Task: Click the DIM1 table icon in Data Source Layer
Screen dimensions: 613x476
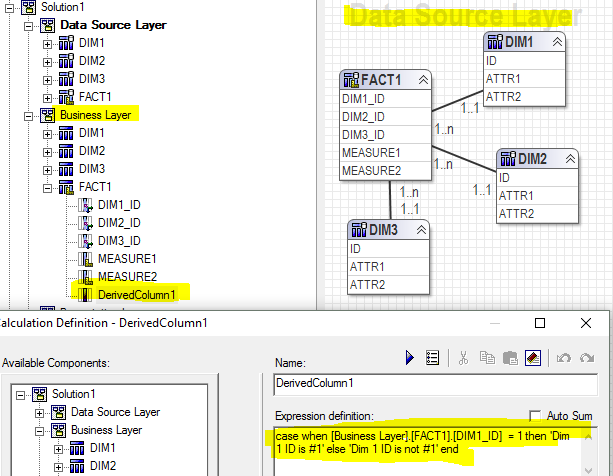Action: point(66,43)
